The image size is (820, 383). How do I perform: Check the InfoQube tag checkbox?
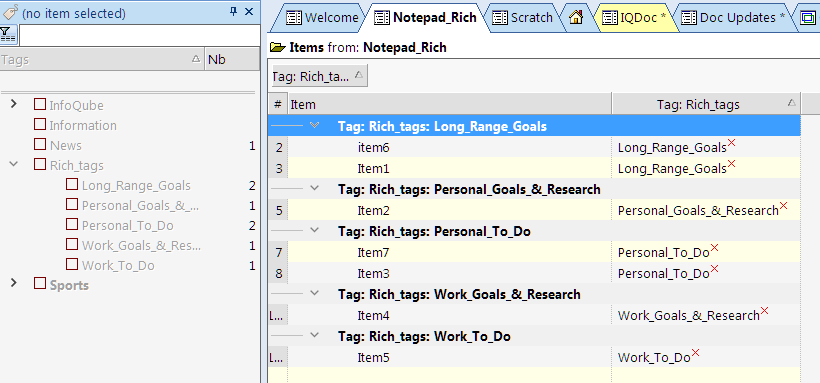click(40, 105)
